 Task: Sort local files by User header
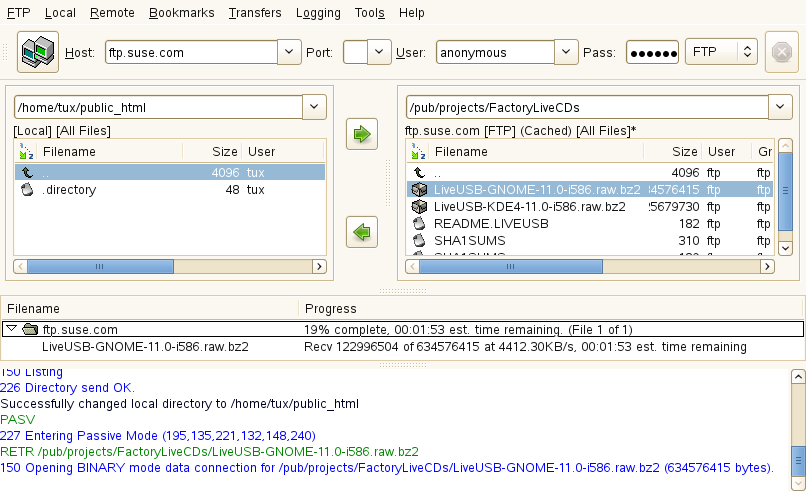click(x=283, y=152)
